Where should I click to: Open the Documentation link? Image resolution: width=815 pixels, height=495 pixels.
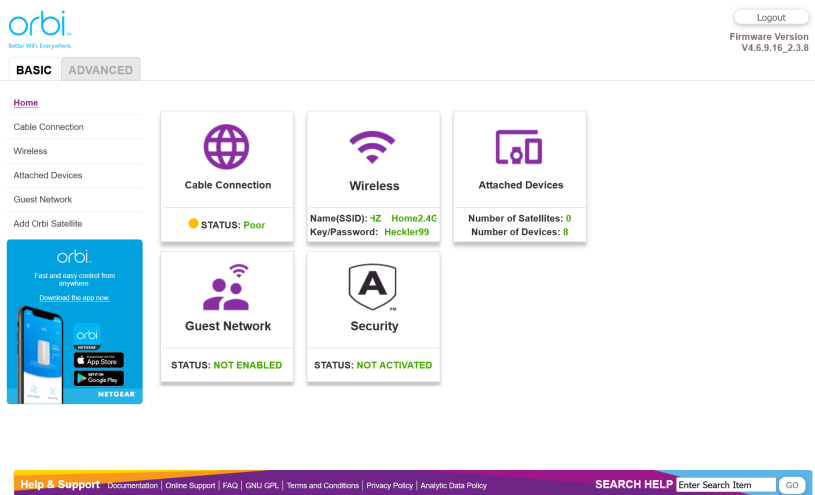click(133, 485)
